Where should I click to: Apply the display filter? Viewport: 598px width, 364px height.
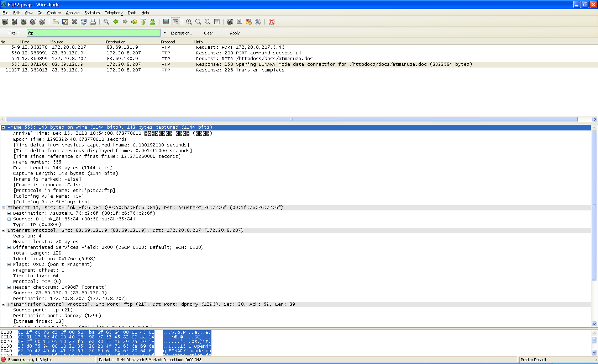pos(235,33)
